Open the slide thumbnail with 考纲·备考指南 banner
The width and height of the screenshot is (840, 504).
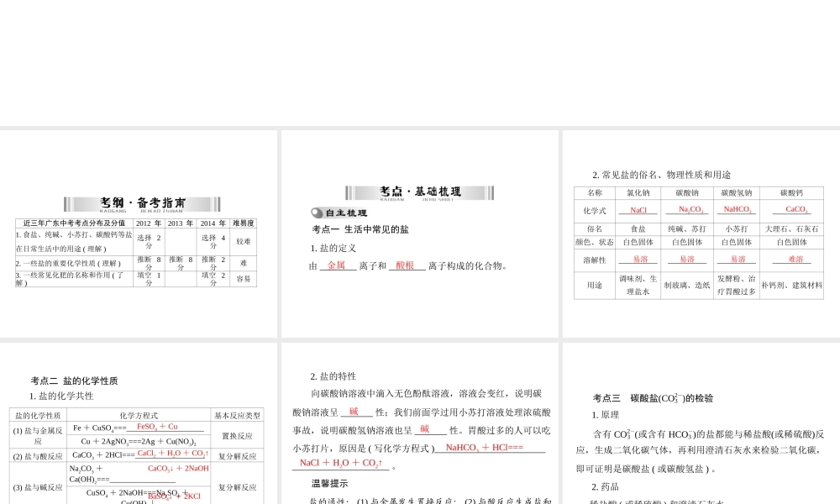pyautogui.click(x=139, y=234)
